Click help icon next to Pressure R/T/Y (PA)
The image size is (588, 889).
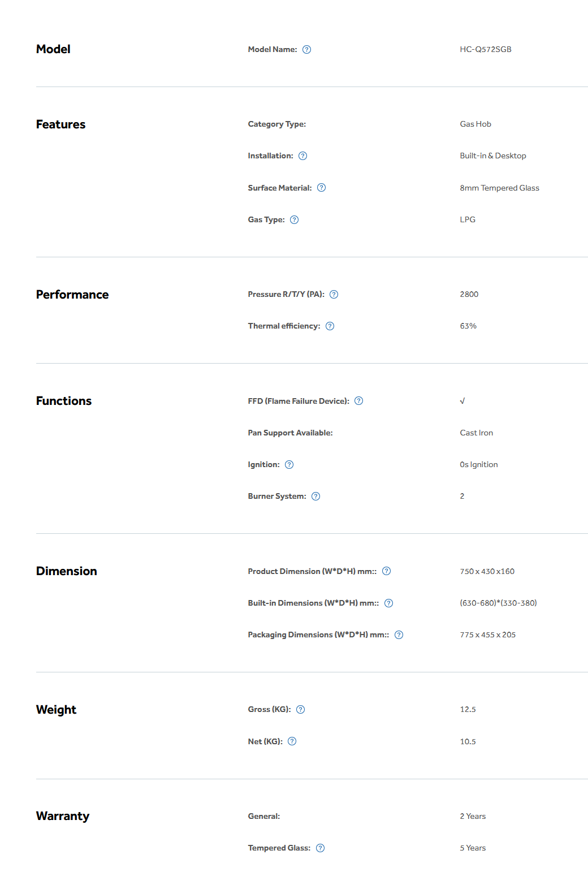(334, 295)
